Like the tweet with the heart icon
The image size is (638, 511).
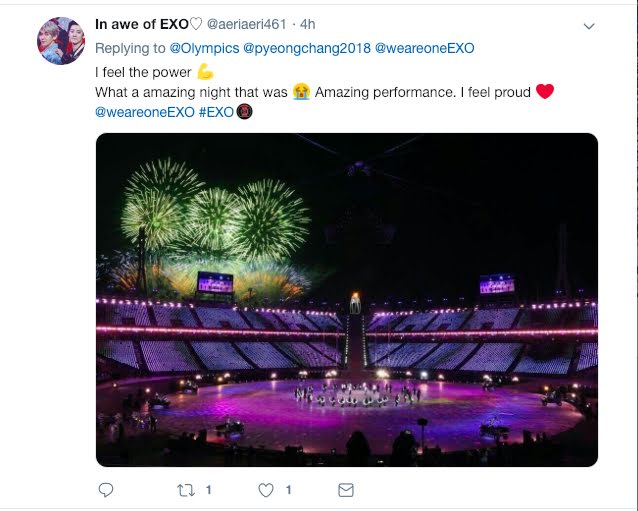pos(266,490)
